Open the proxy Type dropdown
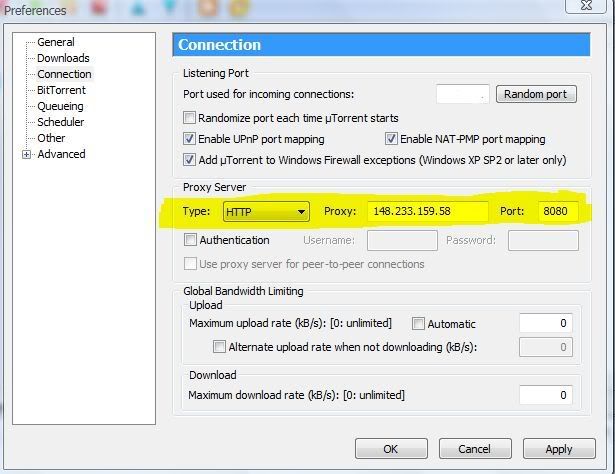The width and height of the screenshot is (615, 474). [x=301, y=212]
